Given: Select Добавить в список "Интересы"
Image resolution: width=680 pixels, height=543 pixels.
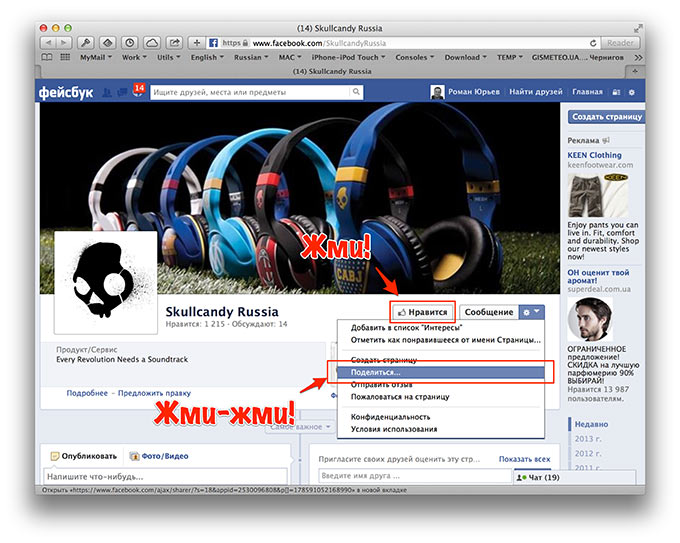Looking at the screenshot, I should pos(441,327).
